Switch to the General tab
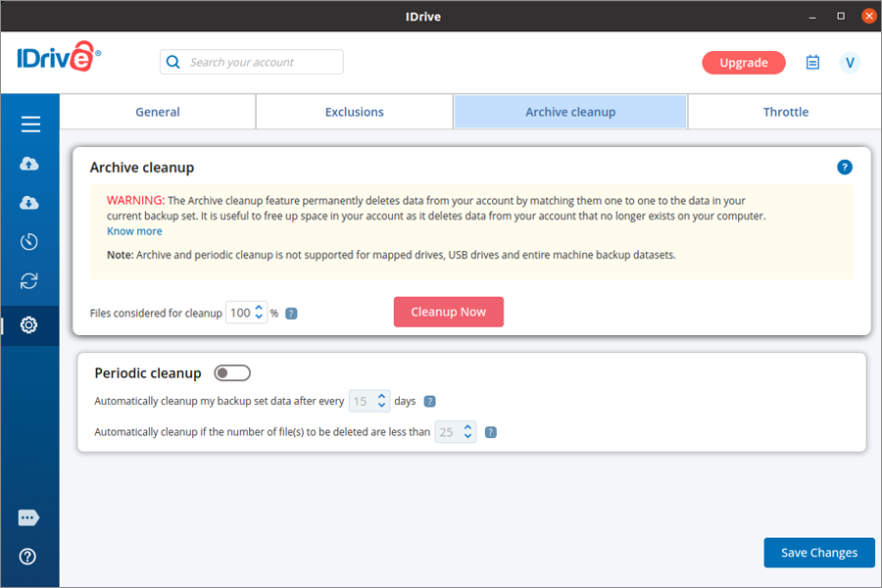The image size is (882, 588). click(x=158, y=112)
